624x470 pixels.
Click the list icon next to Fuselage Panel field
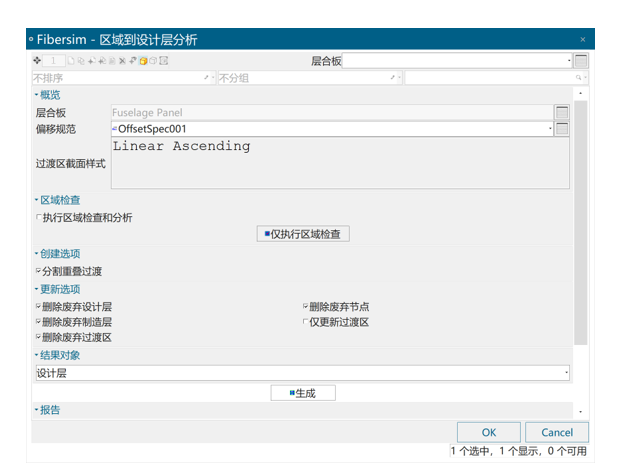(562, 113)
